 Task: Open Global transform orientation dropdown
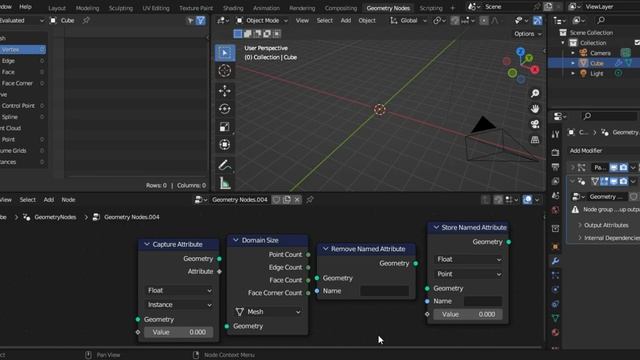pos(408,20)
